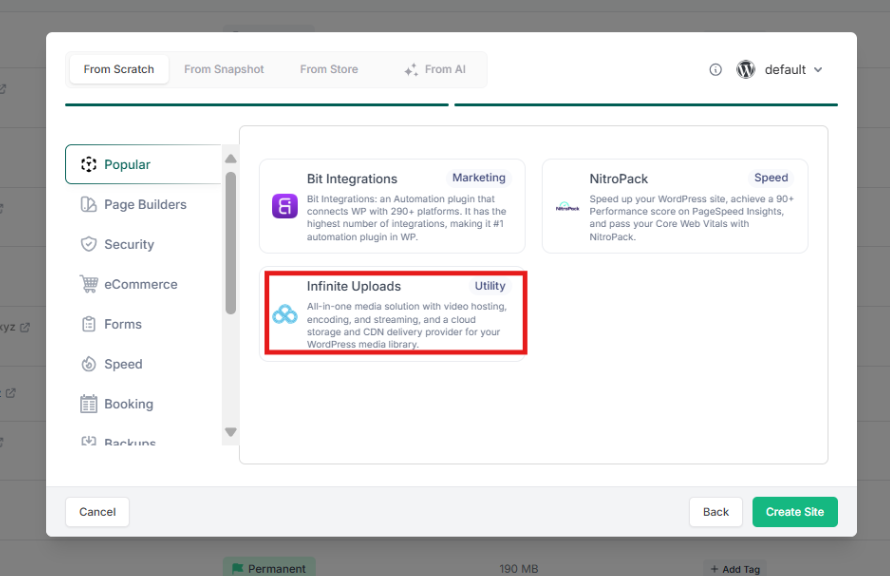Switch to From Snapshot tab
This screenshot has width=890, height=576.
click(x=224, y=69)
